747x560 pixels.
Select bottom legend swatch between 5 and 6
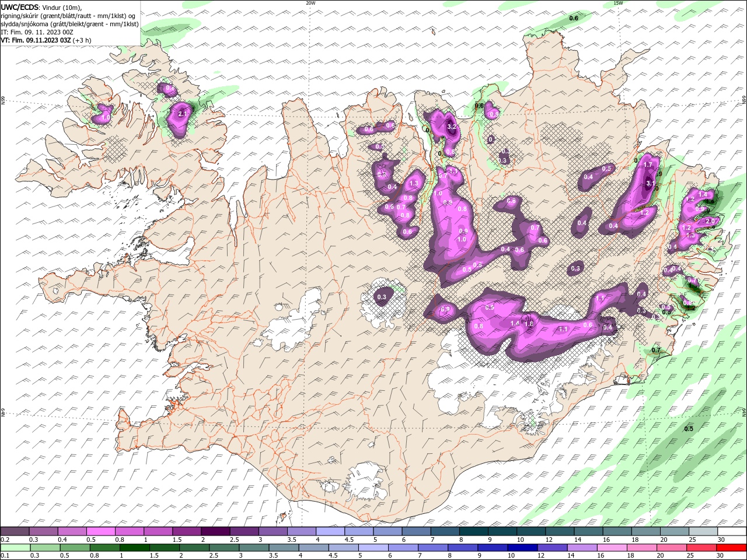click(x=373, y=548)
